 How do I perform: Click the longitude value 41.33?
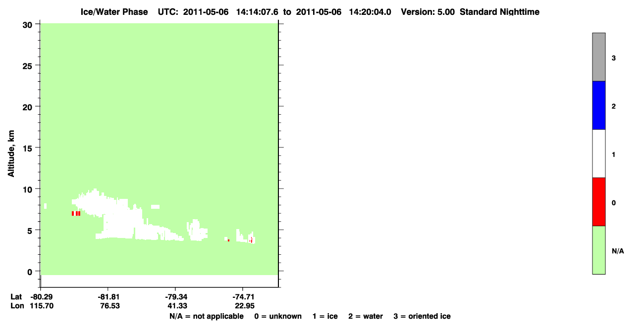coord(177,306)
